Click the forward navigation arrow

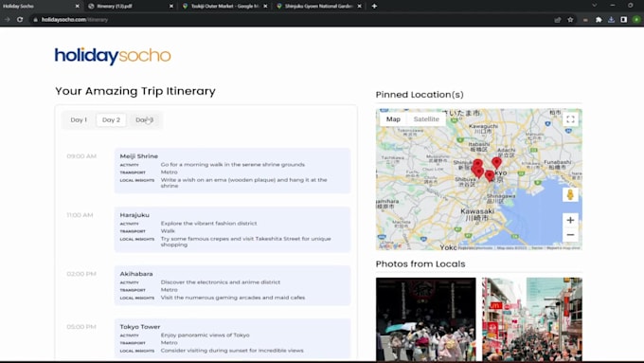(7, 19)
